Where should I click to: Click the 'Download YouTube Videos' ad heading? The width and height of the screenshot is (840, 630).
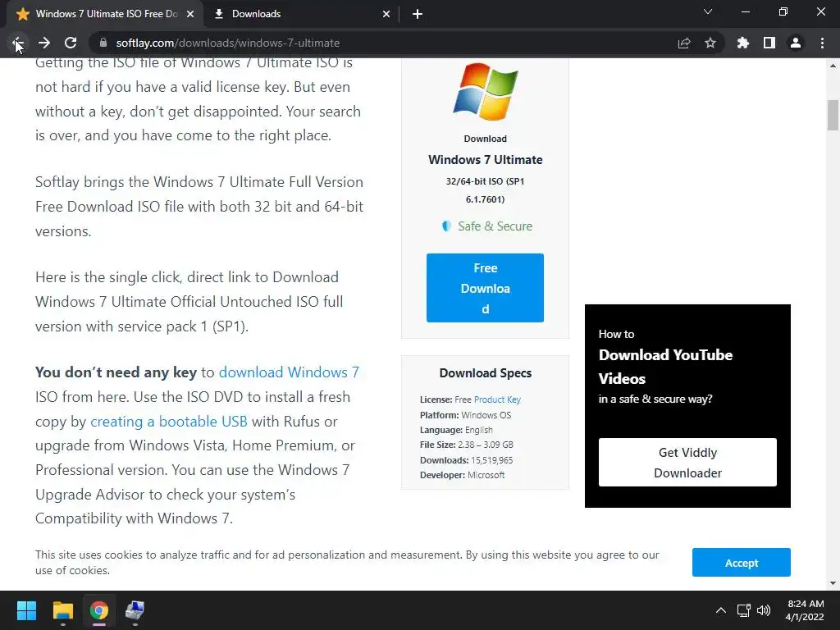[x=665, y=367]
